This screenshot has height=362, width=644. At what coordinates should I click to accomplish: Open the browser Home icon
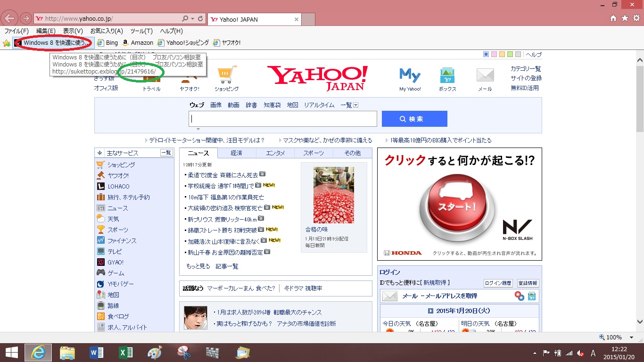[613, 18]
